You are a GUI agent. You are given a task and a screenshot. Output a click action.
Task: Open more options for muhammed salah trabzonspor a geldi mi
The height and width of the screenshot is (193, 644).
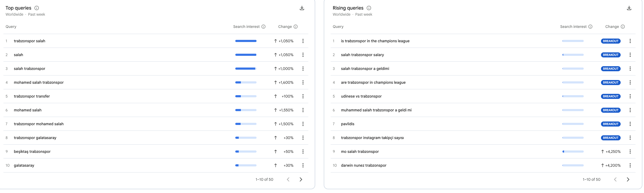coord(630,110)
